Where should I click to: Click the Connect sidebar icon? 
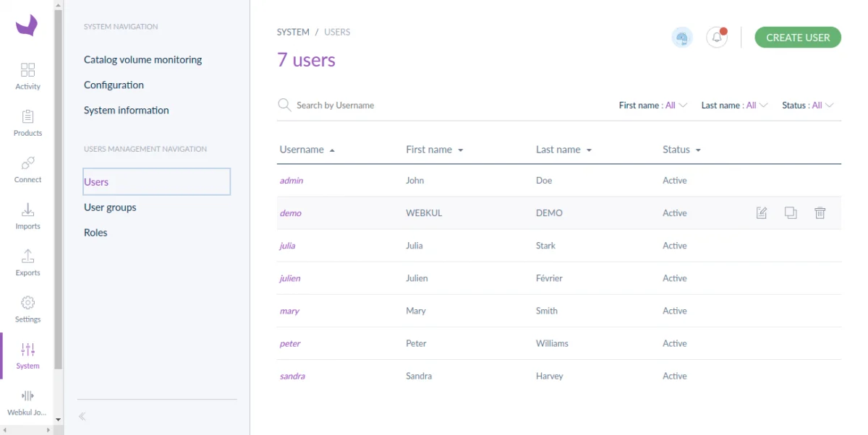tap(27, 168)
